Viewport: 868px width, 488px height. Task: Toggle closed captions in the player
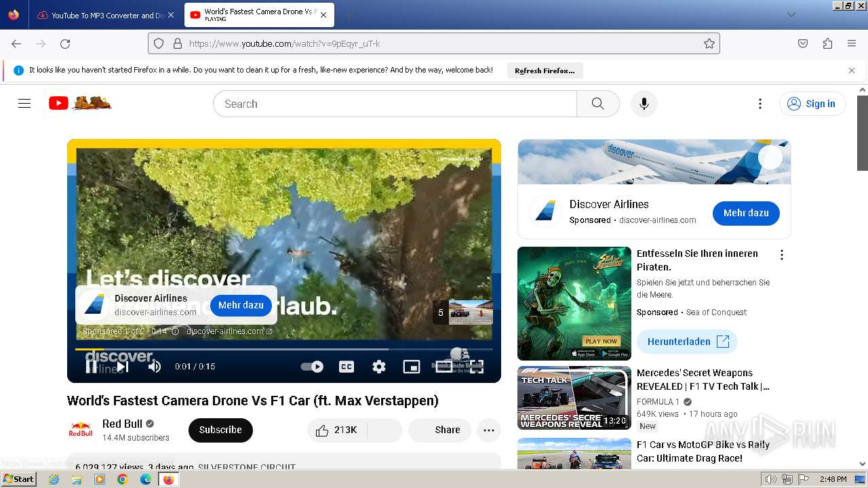coord(347,367)
